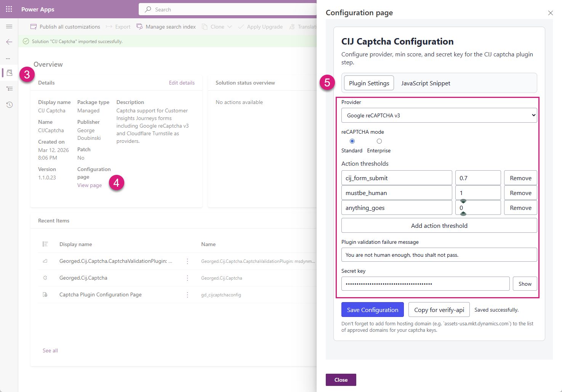The width and height of the screenshot is (562, 392).
Task: Click the purple Close button
Action: [x=341, y=380]
